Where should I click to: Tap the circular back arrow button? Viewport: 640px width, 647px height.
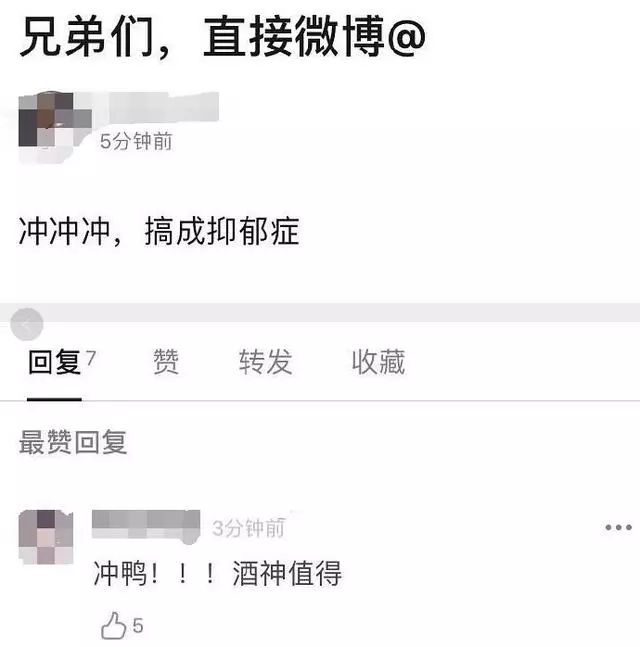(x=27, y=324)
